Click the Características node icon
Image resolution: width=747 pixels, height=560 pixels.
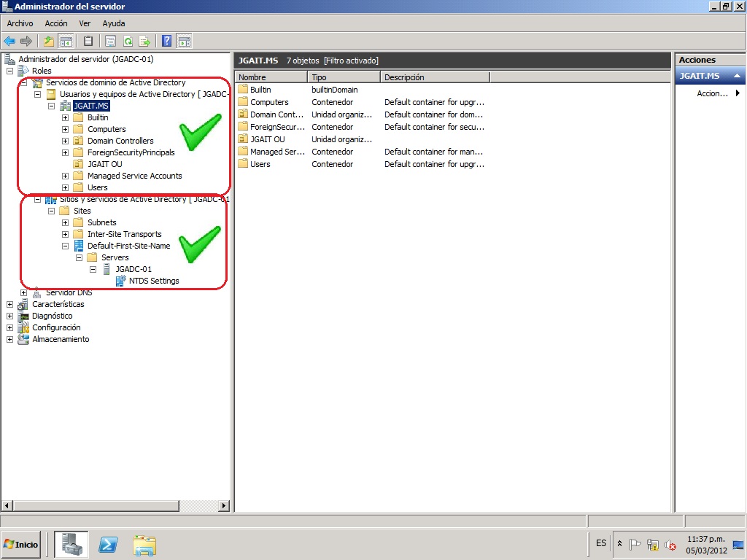point(23,304)
